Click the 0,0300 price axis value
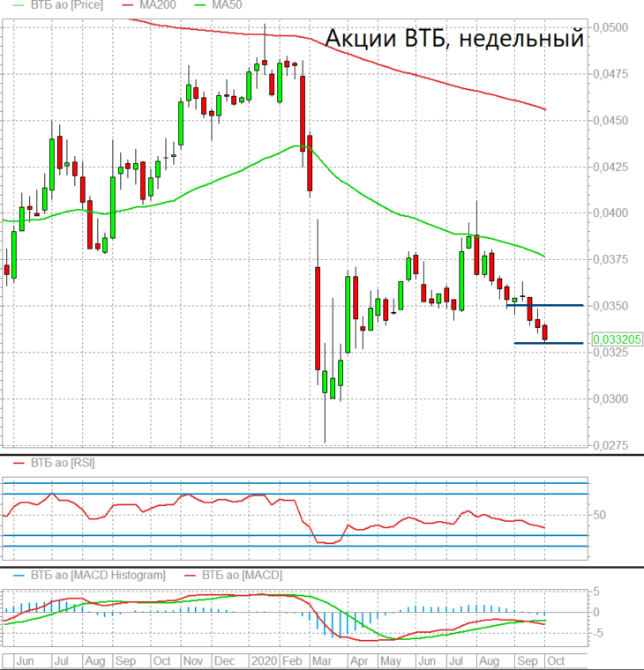Screen dimensions: 644x670 point(610,398)
